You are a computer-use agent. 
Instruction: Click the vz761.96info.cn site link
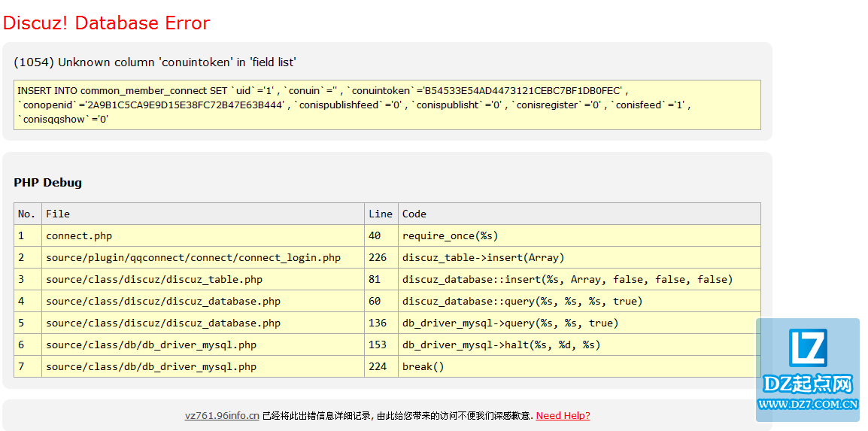tap(222, 416)
